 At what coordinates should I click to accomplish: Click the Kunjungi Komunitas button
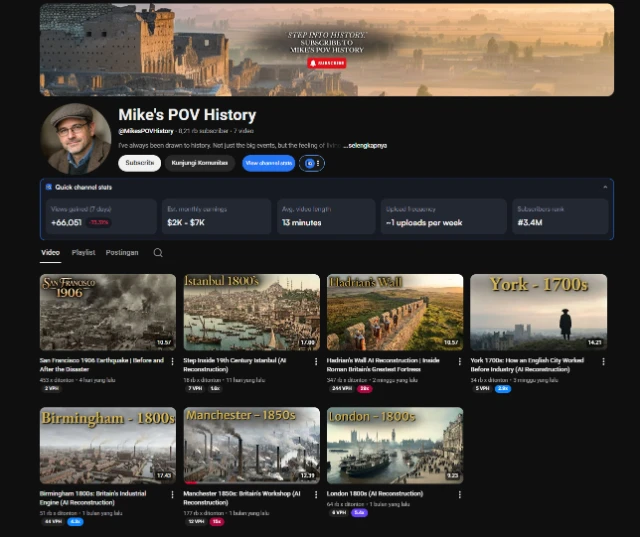200,163
